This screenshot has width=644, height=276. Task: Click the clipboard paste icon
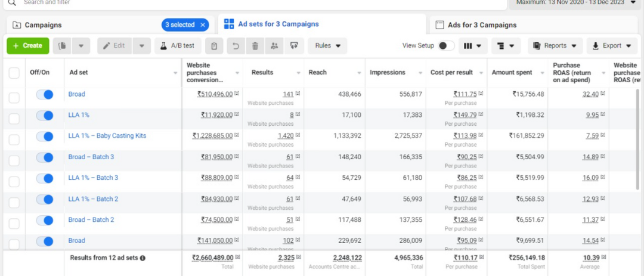(x=214, y=46)
